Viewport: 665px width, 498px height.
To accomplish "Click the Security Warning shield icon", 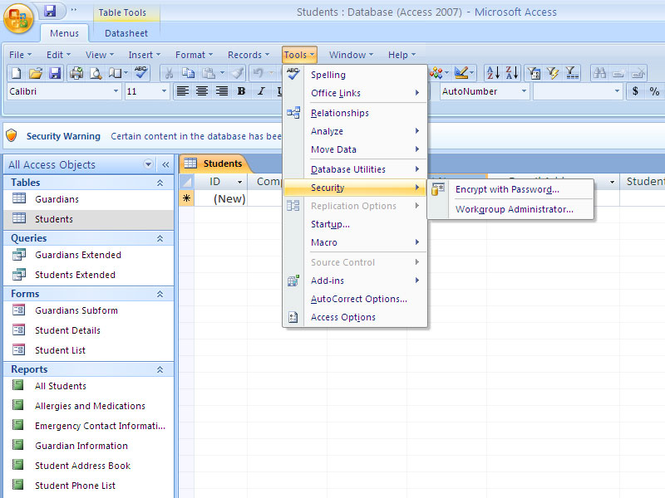I will pyautogui.click(x=12, y=135).
